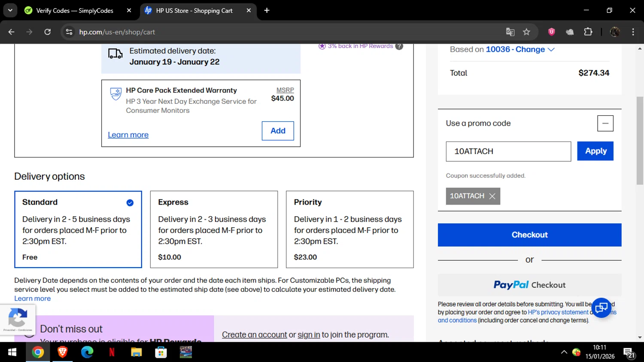Click the scrollbar up arrow
The image size is (644, 362).
640,48
